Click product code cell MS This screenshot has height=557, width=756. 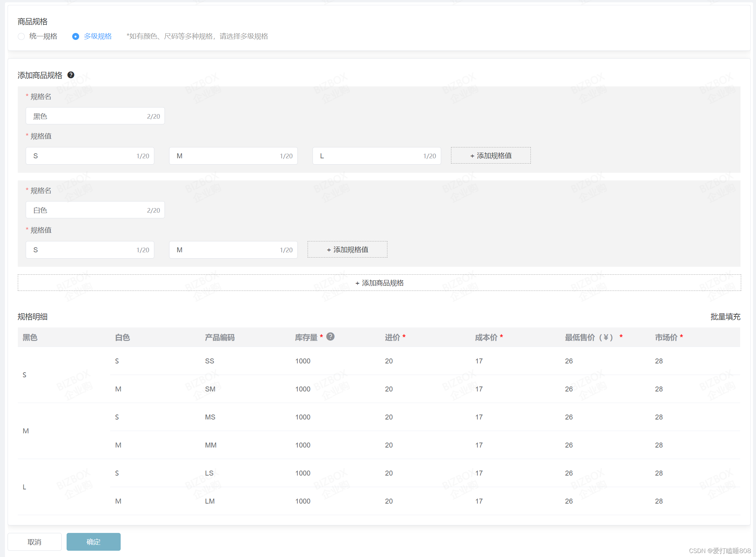coord(210,417)
